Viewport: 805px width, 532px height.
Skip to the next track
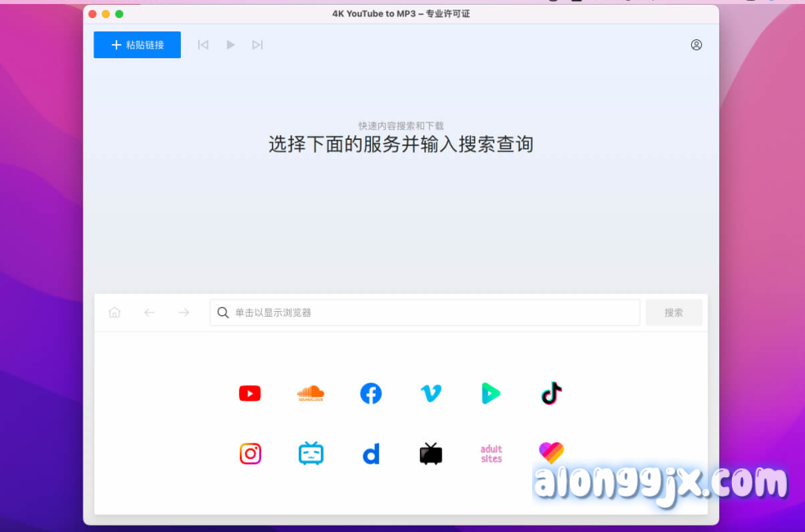[257, 45]
